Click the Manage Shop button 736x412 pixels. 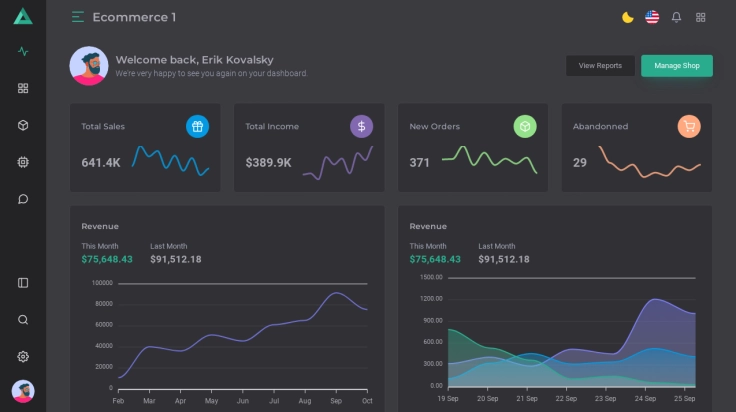[677, 66]
